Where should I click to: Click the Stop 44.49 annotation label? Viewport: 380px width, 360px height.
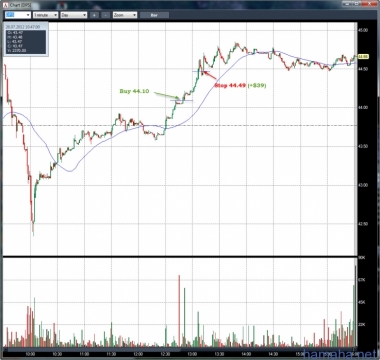tap(230, 85)
